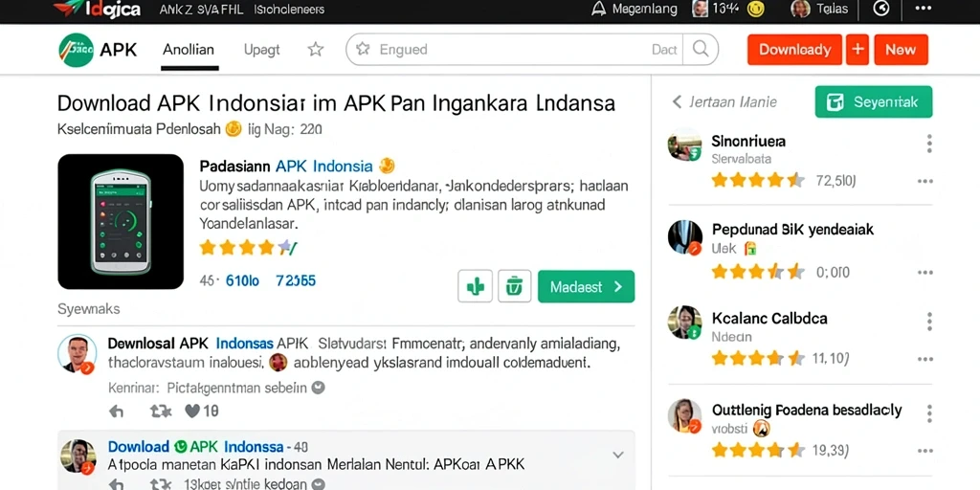
Task: Click the Sinonriuera avatar
Action: coord(685,145)
